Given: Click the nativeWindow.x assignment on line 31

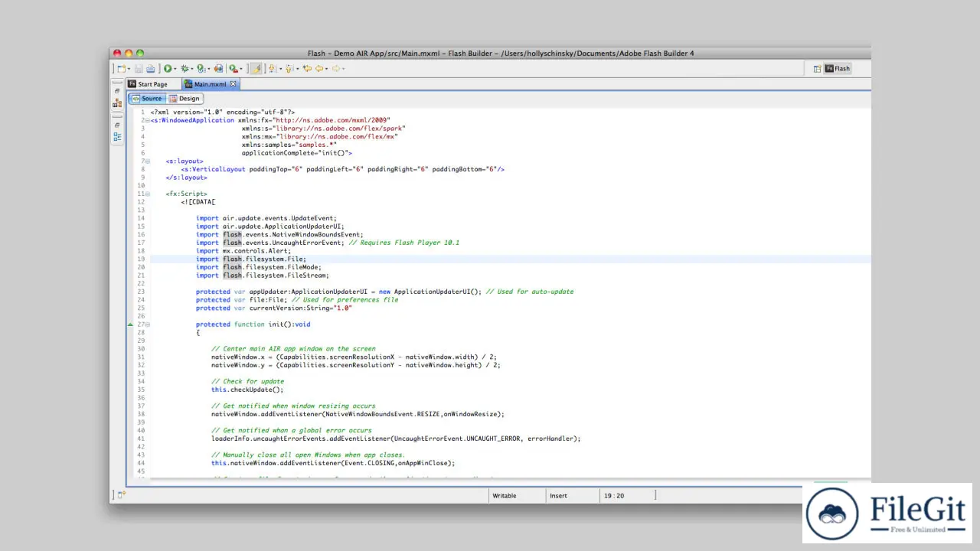Looking at the screenshot, I should (354, 357).
